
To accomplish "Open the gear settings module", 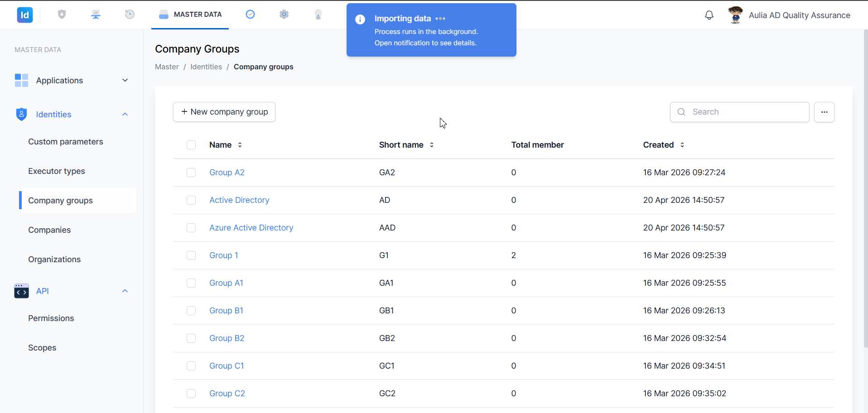I will tap(284, 14).
